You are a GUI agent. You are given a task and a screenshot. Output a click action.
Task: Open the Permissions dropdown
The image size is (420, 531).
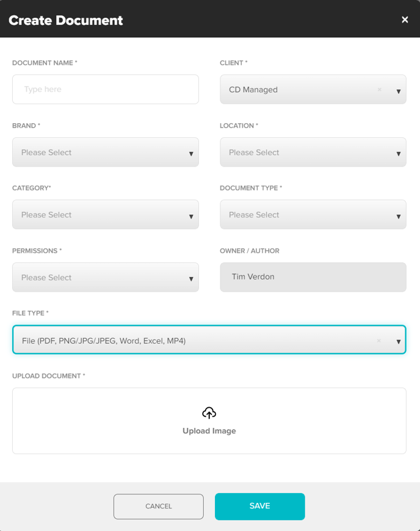point(105,277)
